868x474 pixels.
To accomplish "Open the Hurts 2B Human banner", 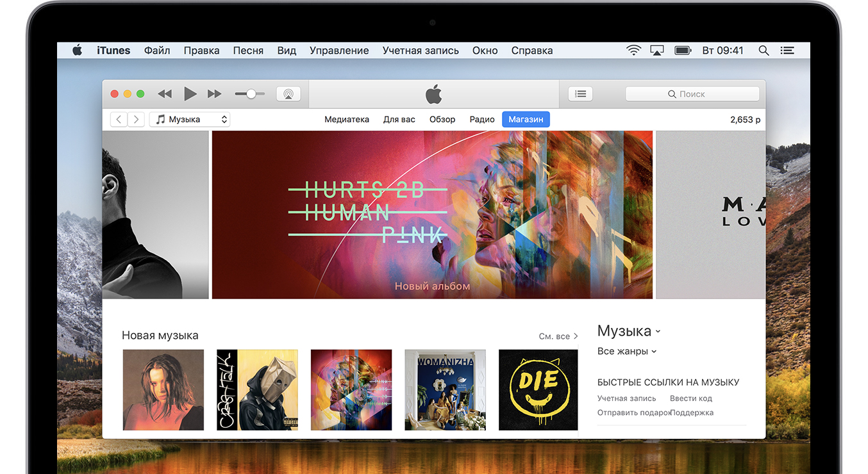I will tap(432, 215).
